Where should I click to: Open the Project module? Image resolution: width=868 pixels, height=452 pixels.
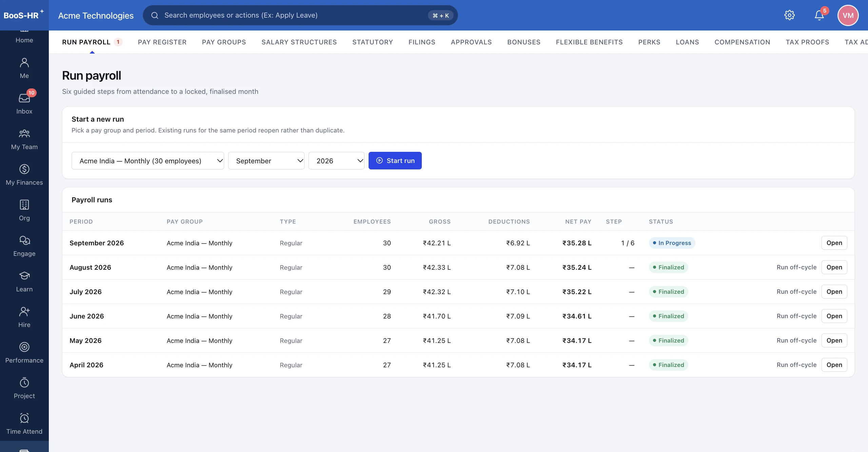click(24, 389)
